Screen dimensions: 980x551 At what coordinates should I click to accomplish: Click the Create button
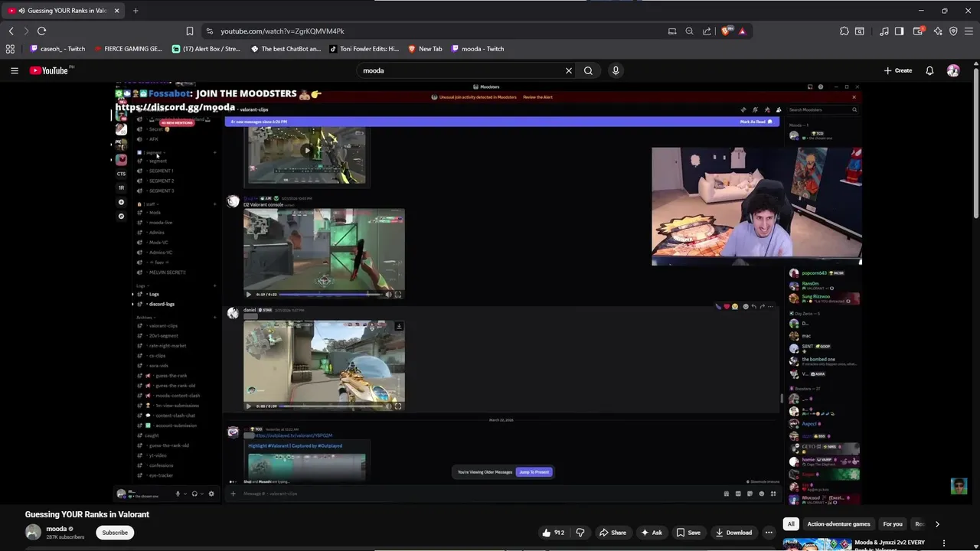pos(898,70)
